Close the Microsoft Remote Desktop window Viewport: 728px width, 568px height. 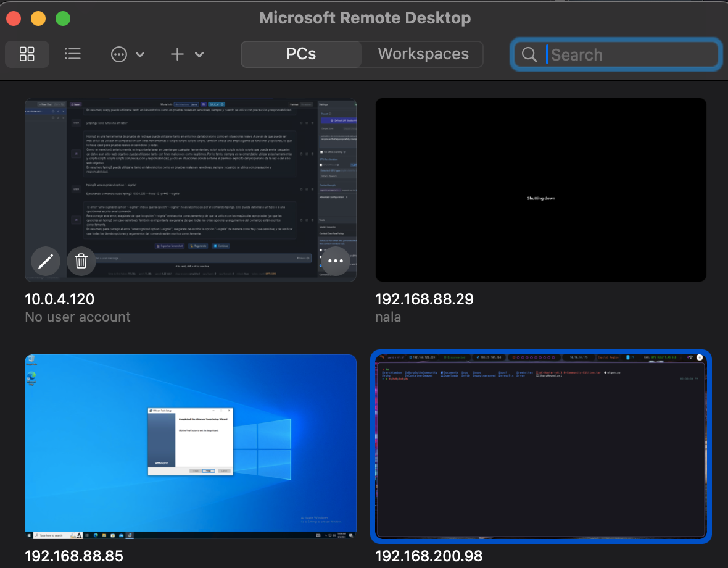pyautogui.click(x=14, y=19)
